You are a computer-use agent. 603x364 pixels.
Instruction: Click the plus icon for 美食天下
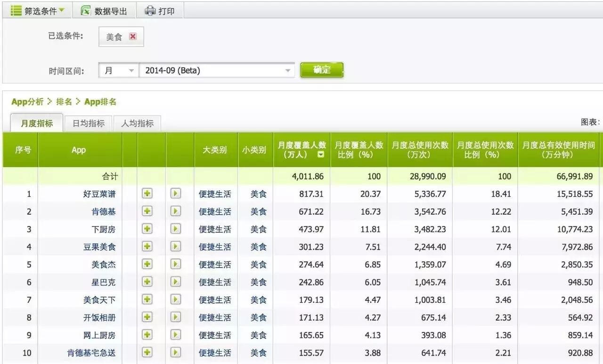[x=147, y=299]
